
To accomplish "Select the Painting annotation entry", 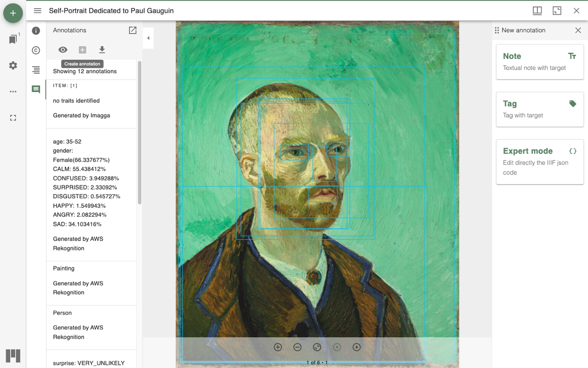I will tap(91, 283).
